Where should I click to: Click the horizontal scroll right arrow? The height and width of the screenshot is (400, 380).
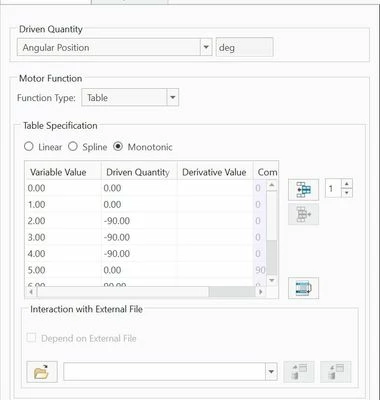(x=260, y=292)
